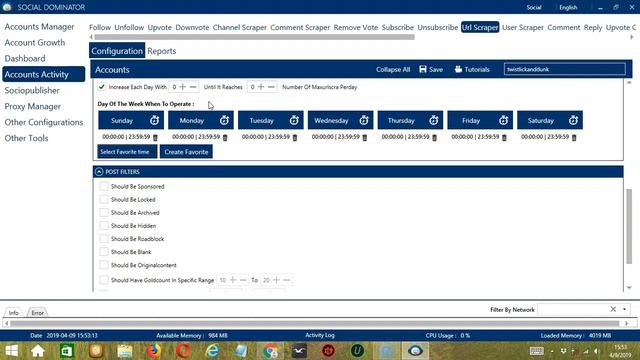
Task: Open Sociopublisher in sidebar
Action: pyautogui.click(x=32, y=90)
